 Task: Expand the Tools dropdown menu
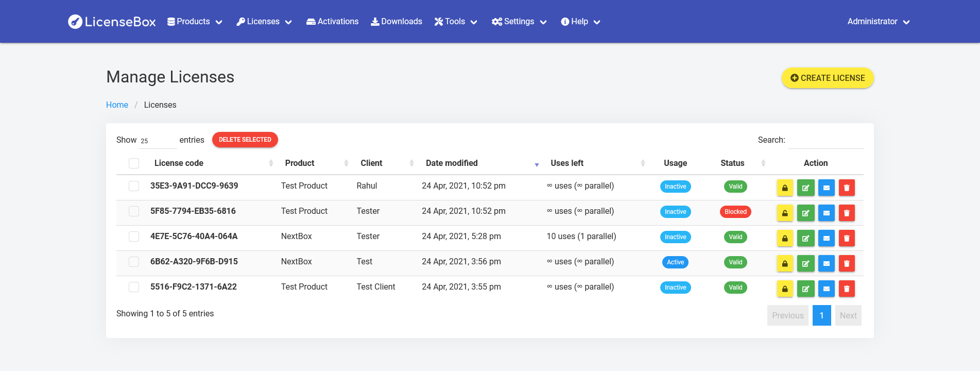(456, 22)
